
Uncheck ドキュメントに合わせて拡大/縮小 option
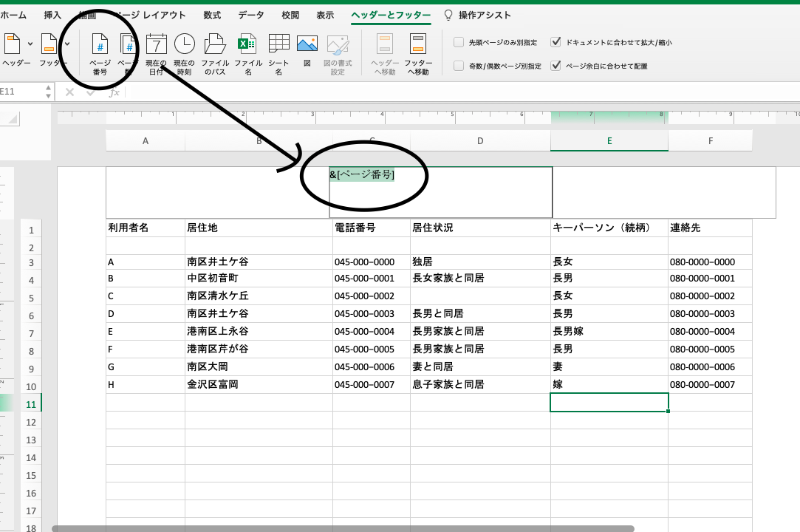(x=556, y=43)
